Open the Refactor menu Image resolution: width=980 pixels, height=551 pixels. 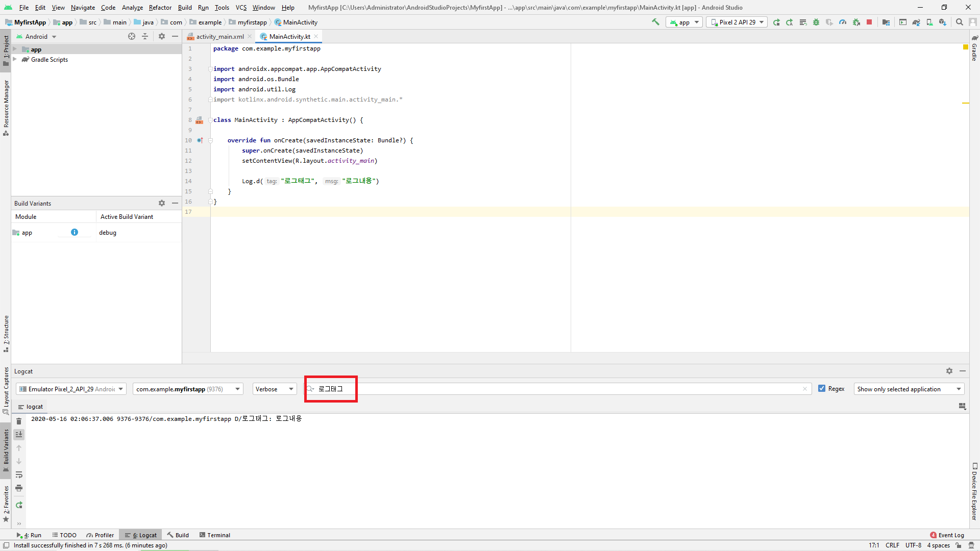click(160, 8)
